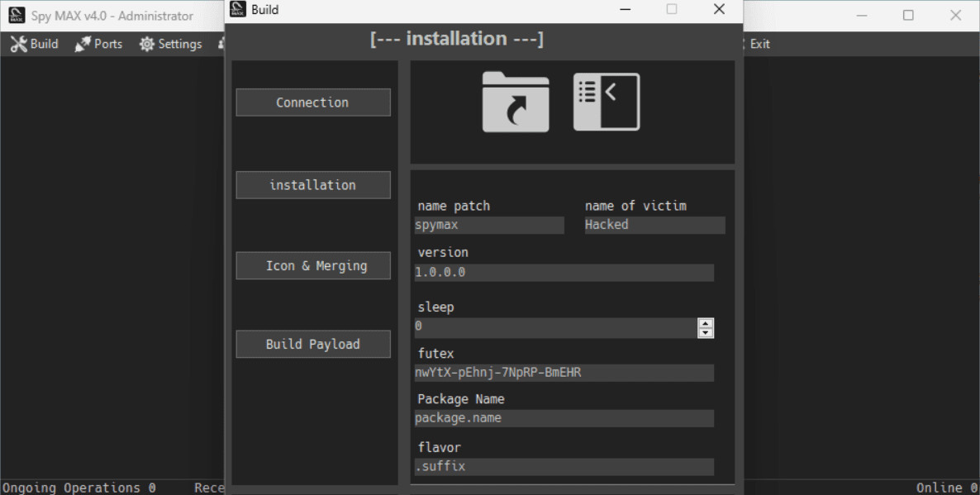Open the Build menu in main window
Image resolution: width=980 pixels, height=495 pixels.
click(35, 44)
